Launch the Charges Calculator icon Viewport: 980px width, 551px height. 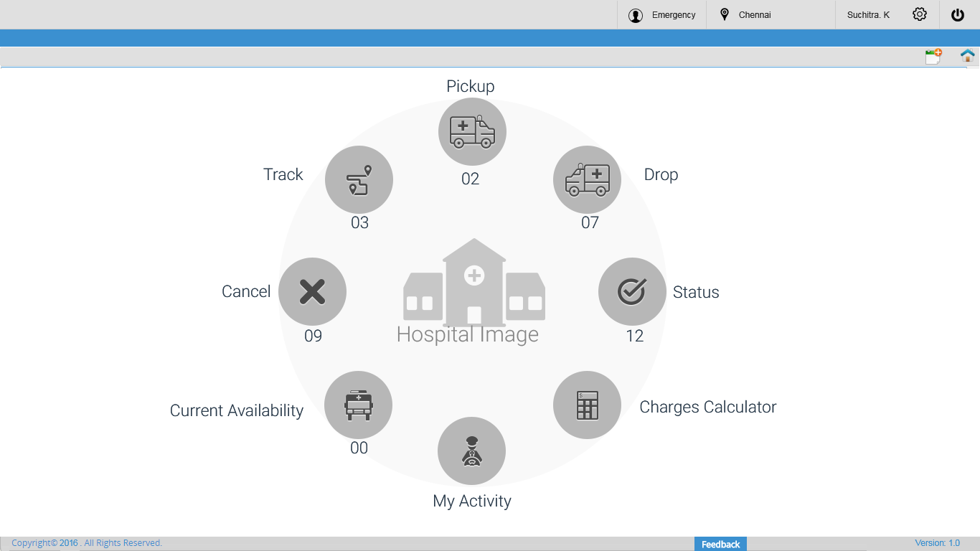tap(587, 405)
